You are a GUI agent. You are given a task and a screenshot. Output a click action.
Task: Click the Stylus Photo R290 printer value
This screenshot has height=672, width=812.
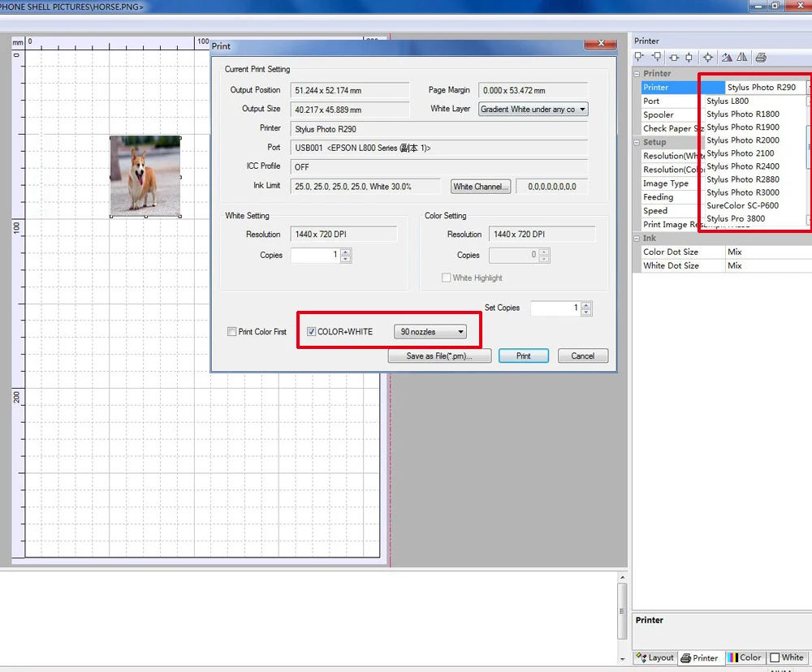(762, 88)
